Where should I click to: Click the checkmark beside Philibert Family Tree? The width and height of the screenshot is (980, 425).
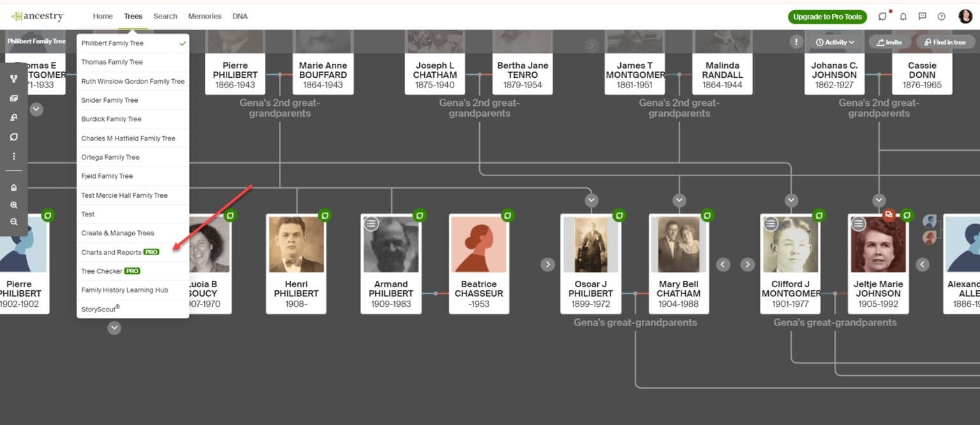181,43
